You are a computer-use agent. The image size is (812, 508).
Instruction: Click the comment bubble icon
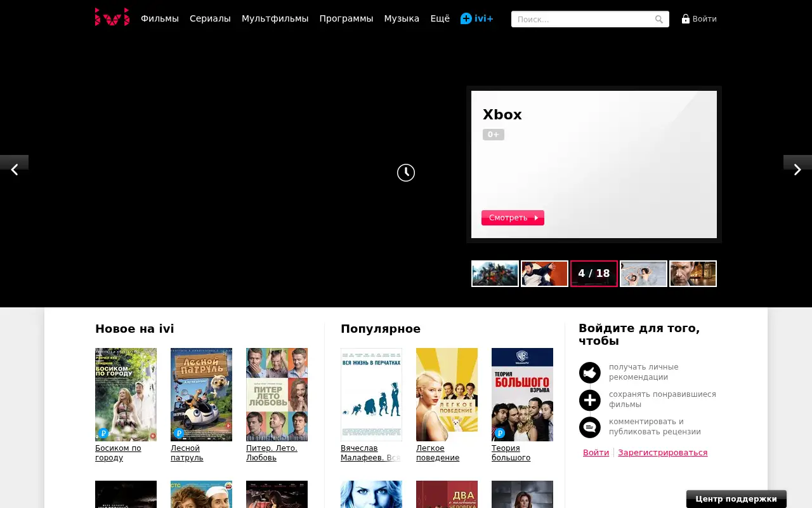click(590, 427)
